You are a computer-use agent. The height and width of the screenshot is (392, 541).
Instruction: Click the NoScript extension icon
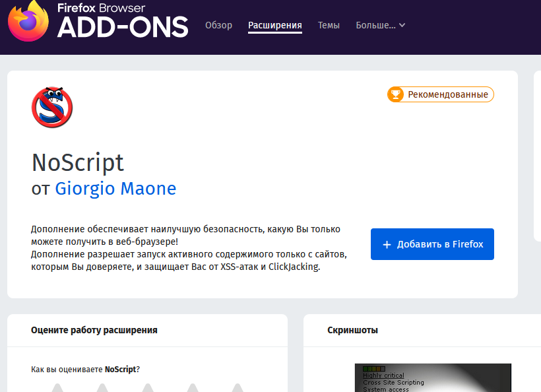pos(52,107)
